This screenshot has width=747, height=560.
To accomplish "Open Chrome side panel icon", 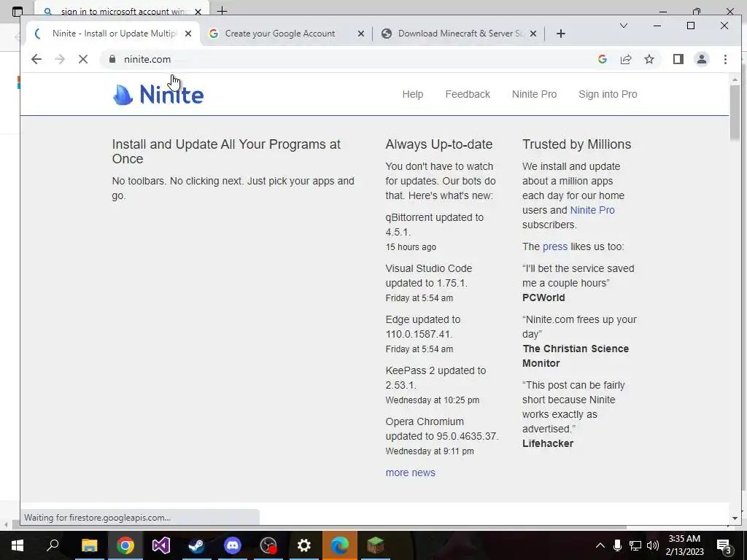I will click(x=678, y=59).
